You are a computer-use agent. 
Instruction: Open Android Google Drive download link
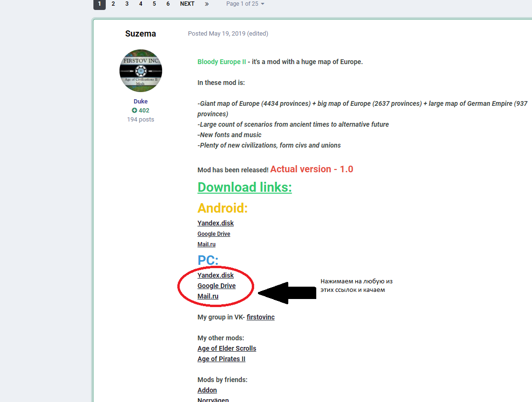[214, 234]
